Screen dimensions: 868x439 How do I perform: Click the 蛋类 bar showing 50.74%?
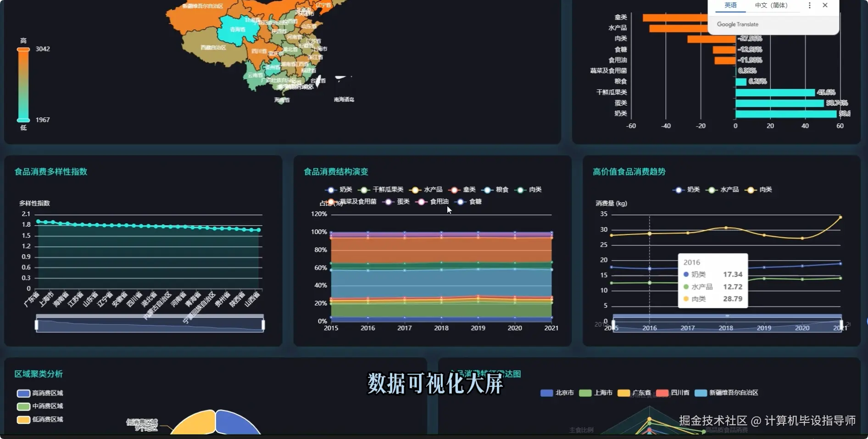(779, 103)
